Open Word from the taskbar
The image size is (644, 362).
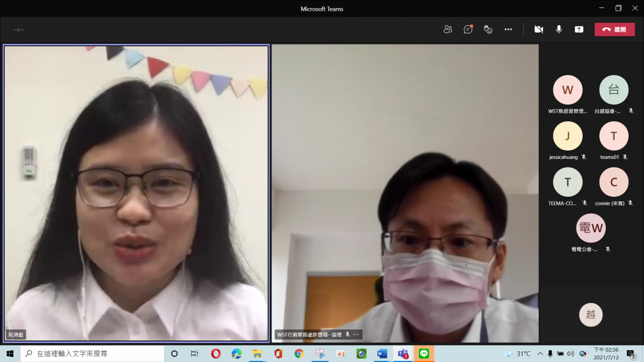pos(382,353)
